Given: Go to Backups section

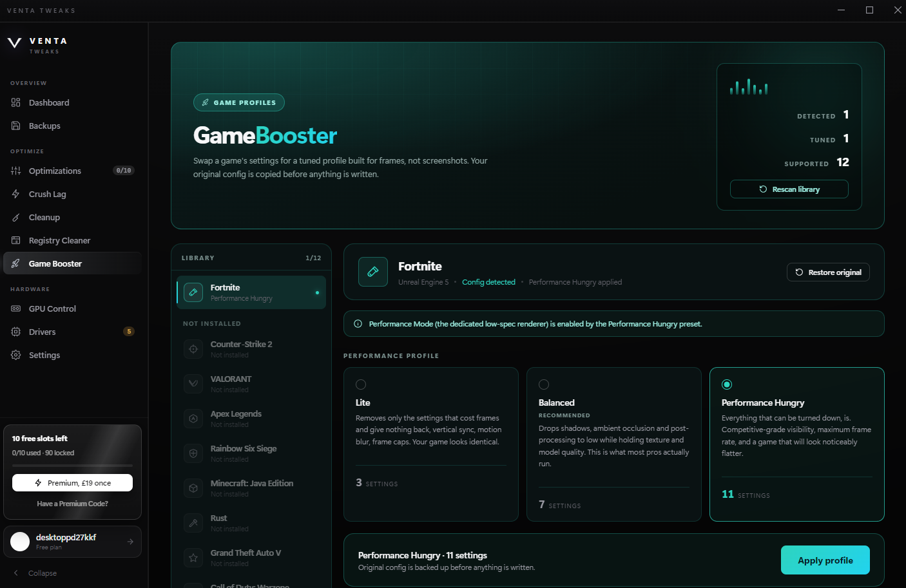Looking at the screenshot, I should (72, 126).
